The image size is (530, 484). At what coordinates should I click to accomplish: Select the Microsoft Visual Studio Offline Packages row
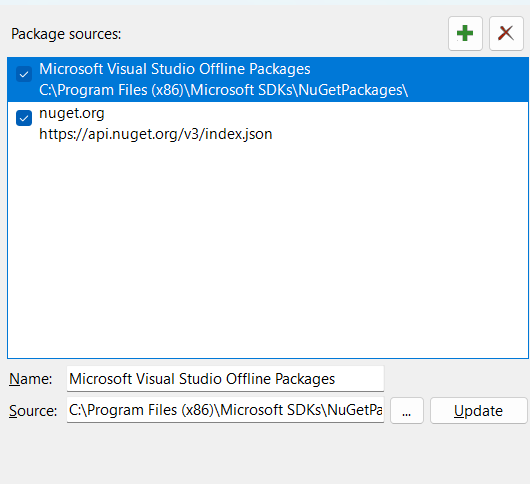(268, 79)
